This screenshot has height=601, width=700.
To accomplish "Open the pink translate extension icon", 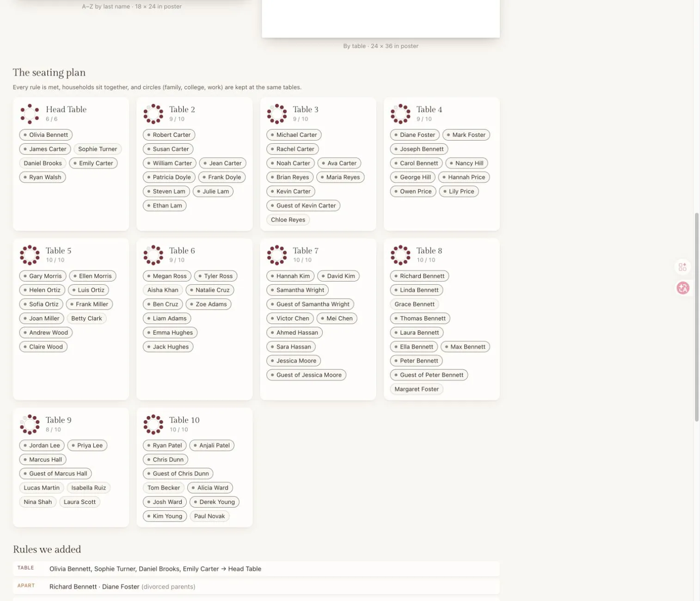I will [x=683, y=288].
